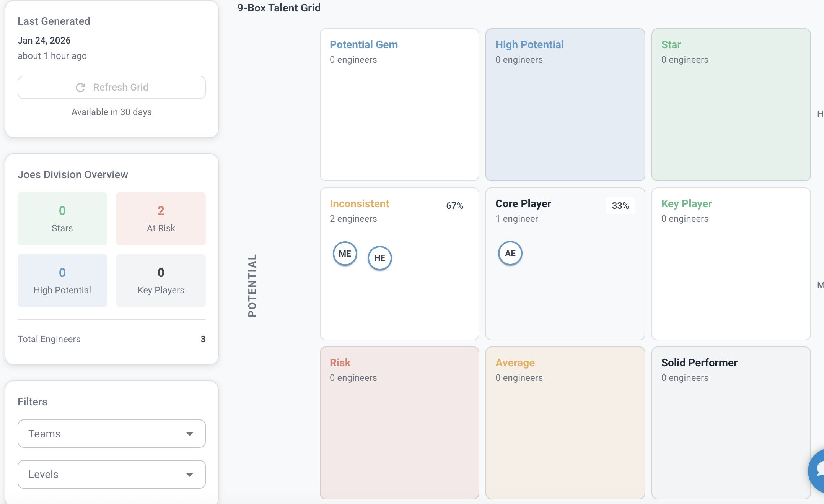Image resolution: width=824 pixels, height=504 pixels.
Task: Click the Risk grid box
Action: tap(399, 423)
